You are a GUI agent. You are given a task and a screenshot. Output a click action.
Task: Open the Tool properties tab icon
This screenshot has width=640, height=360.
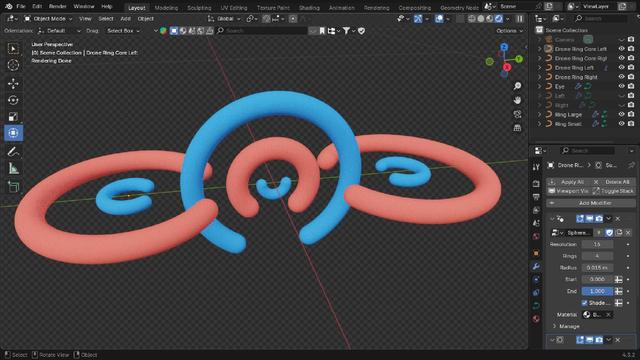point(536,167)
